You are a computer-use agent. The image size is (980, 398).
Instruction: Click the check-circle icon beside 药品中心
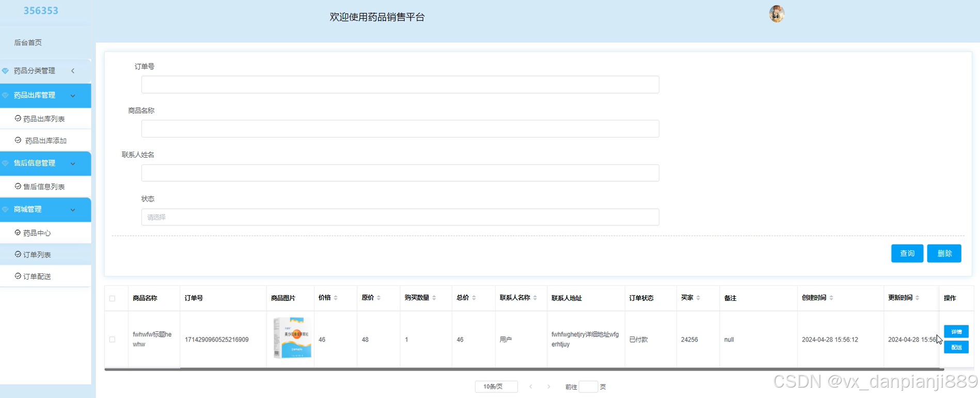(18, 233)
